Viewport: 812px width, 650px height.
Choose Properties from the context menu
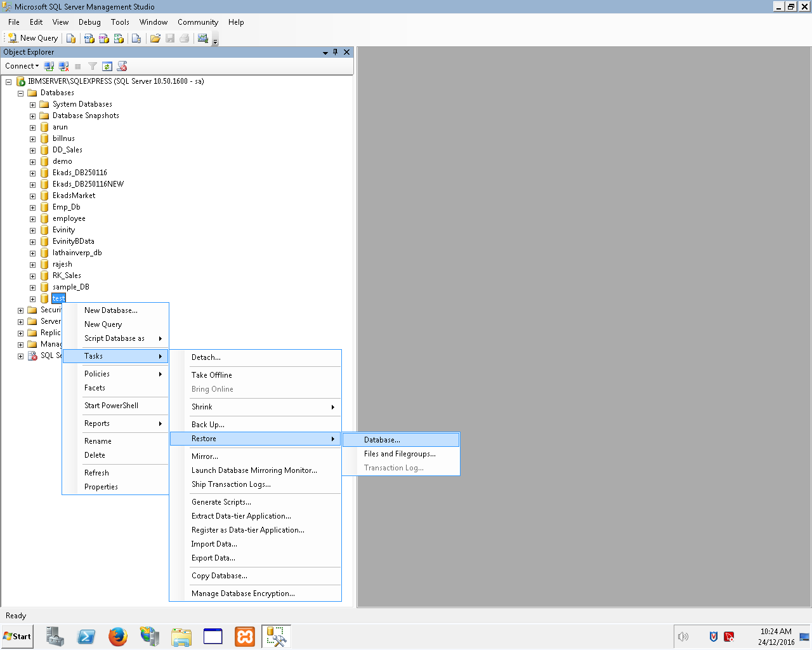115,487
